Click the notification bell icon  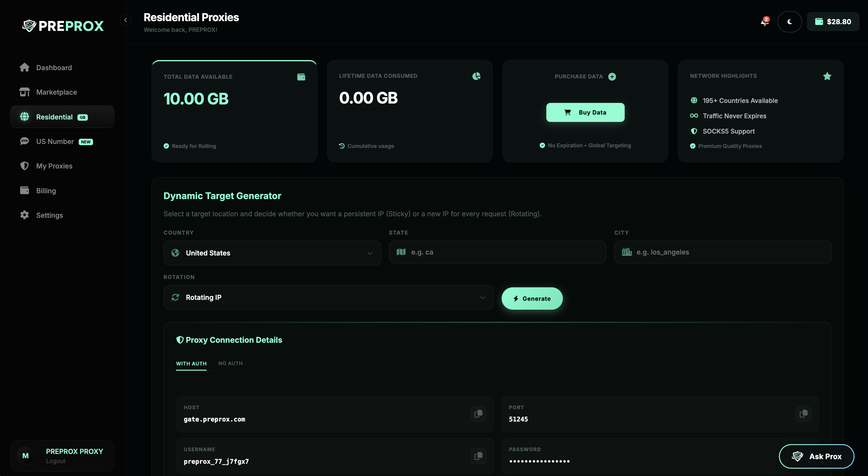click(x=764, y=22)
